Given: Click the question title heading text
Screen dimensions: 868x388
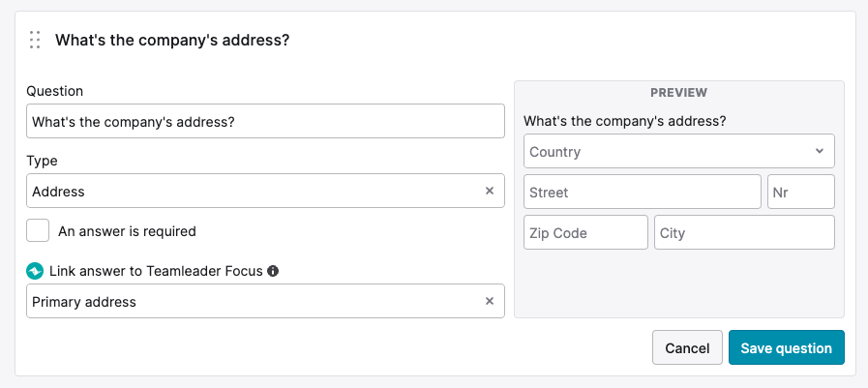Looking at the screenshot, I should coord(172,41).
